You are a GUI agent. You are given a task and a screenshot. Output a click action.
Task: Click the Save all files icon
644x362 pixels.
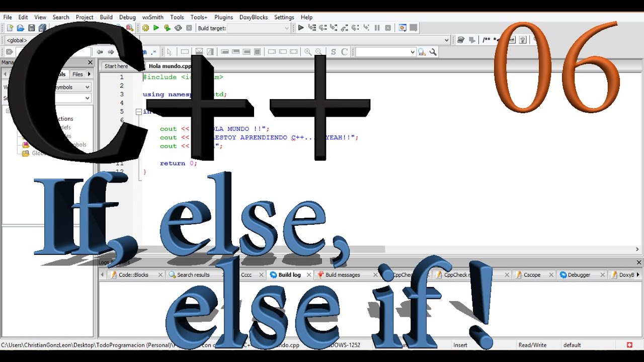[x=43, y=28]
